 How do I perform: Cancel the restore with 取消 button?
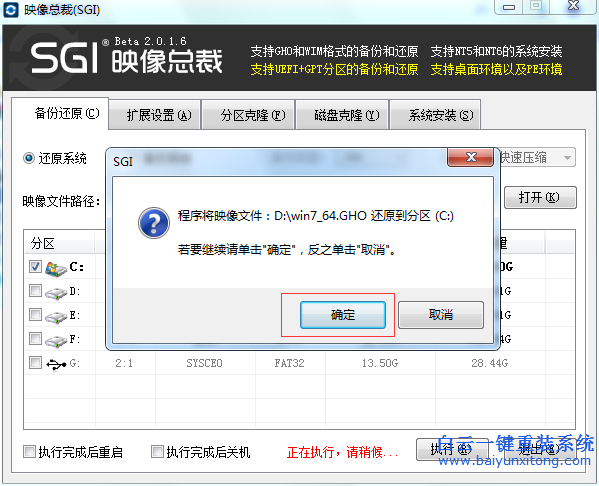441,315
